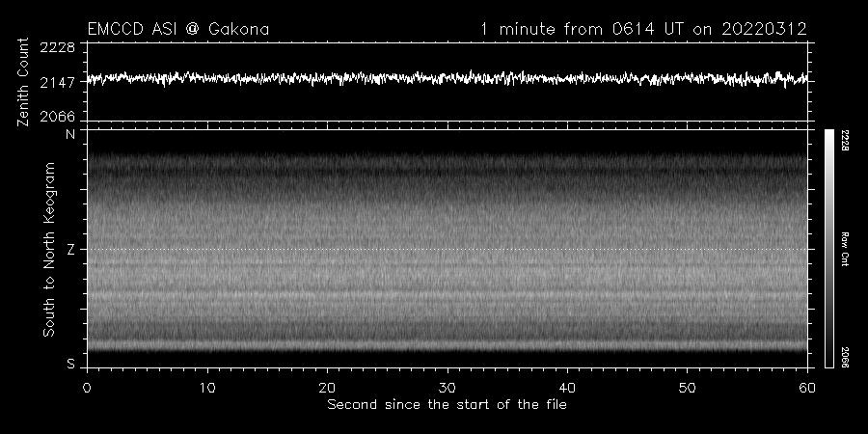
Task: Click the 'South to North Keogram' axis label
Action: [x=49, y=249]
